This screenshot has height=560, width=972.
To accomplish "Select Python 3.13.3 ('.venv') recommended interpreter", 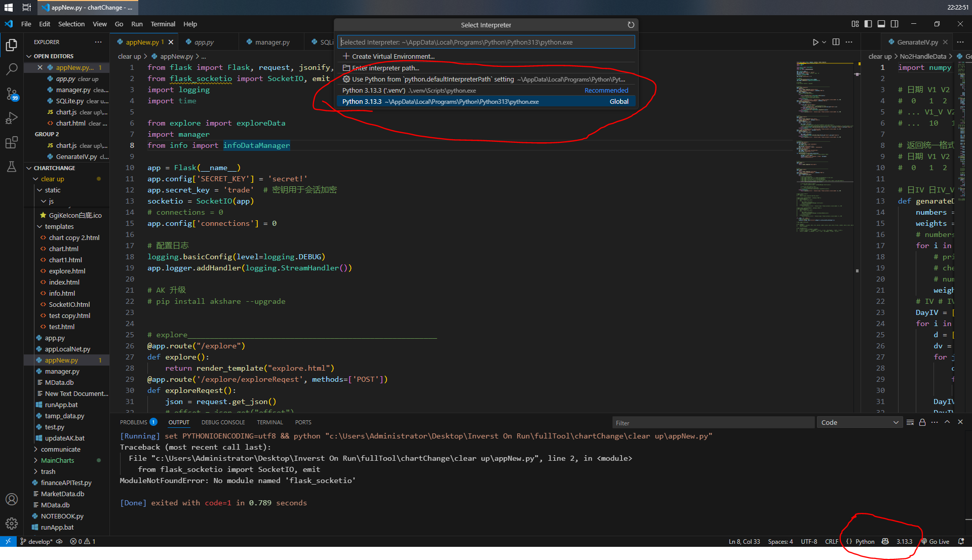I will [x=486, y=91].
